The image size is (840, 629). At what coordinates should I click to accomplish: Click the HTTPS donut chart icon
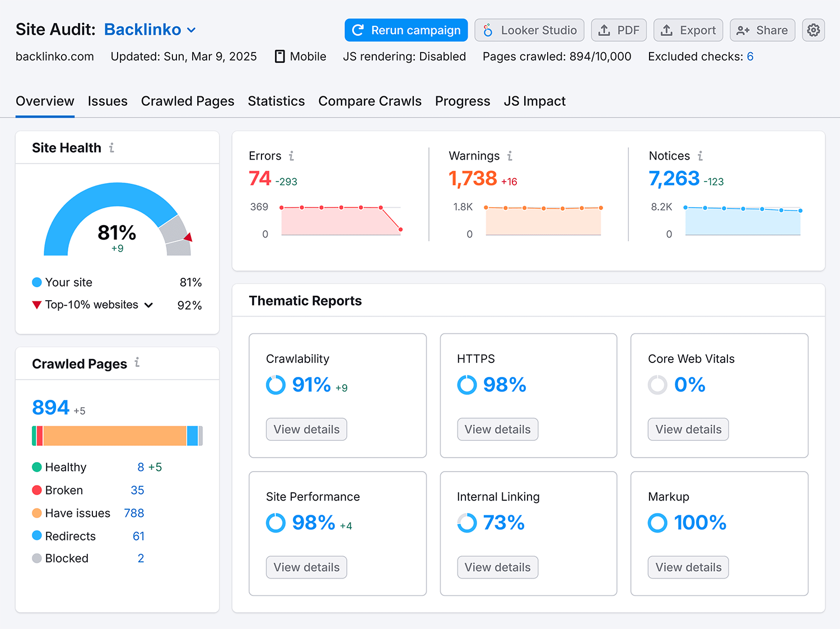tap(467, 385)
